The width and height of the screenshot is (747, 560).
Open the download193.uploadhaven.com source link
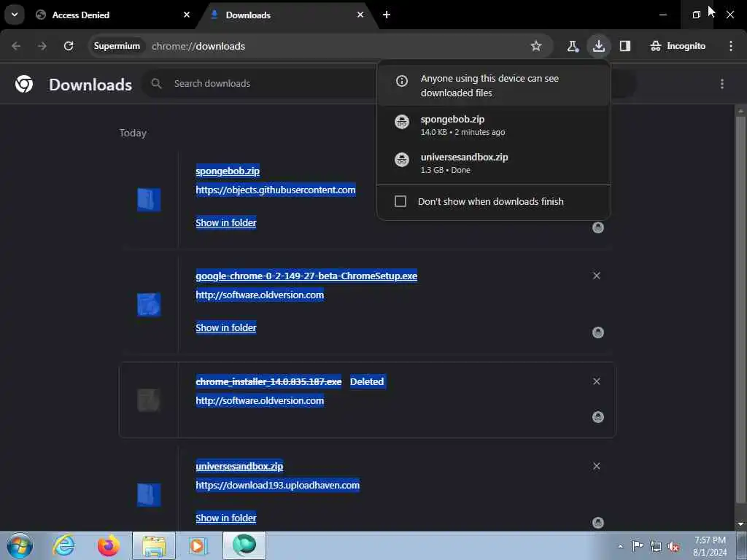pyautogui.click(x=277, y=485)
